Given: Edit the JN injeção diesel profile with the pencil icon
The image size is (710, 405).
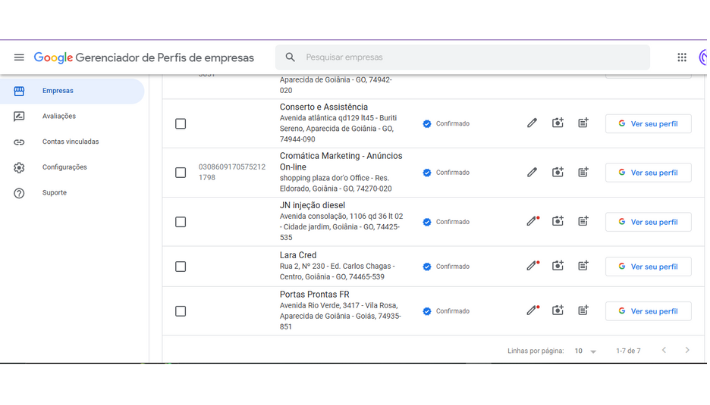Looking at the screenshot, I should [x=532, y=221].
